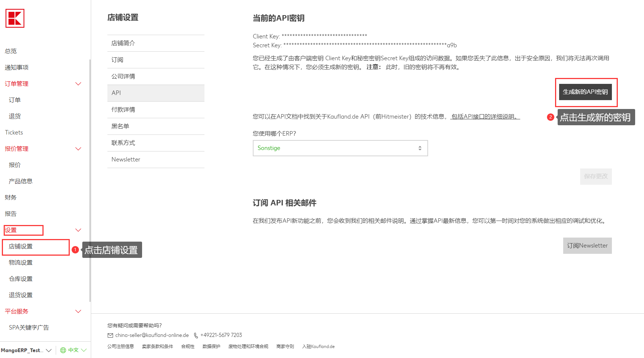Open 报价 in the sidebar
The height and width of the screenshot is (358, 644).
click(15, 165)
